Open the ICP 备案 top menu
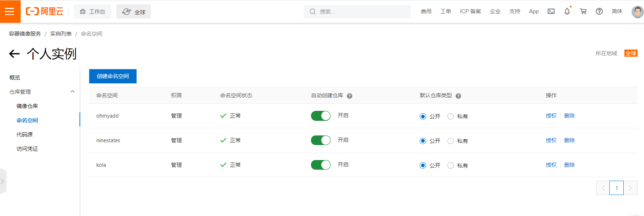 470,11
